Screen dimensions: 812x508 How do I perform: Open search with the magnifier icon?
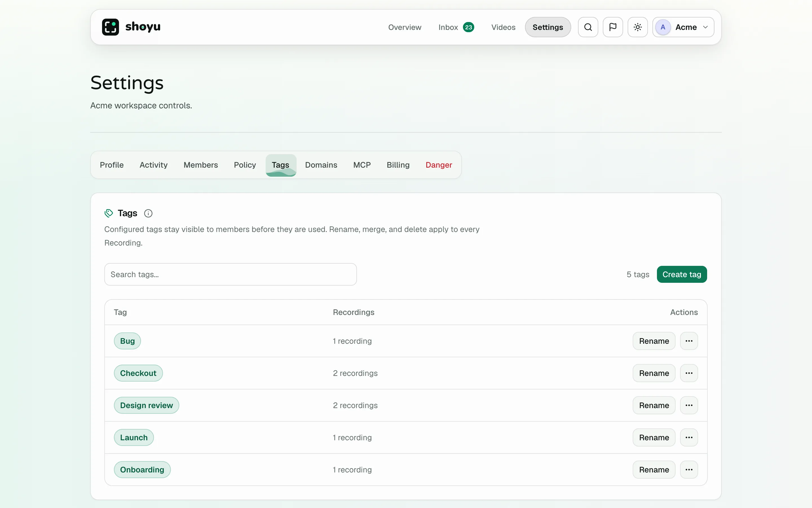coord(588,27)
